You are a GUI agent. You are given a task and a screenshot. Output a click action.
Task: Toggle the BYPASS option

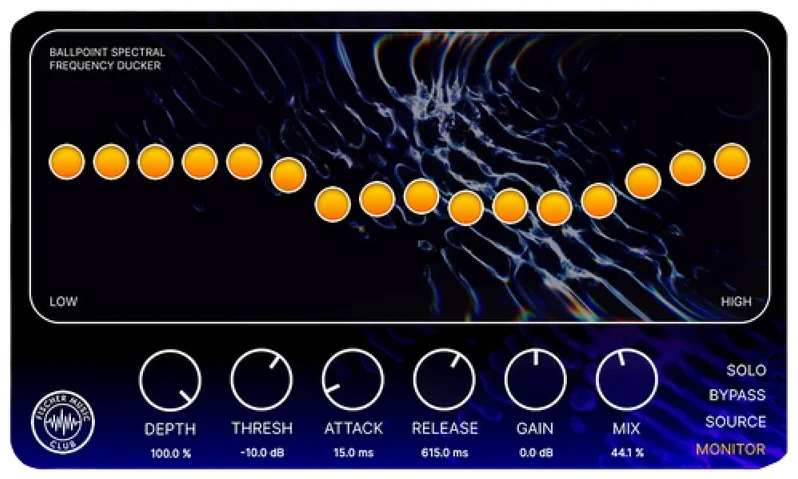[x=737, y=395]
